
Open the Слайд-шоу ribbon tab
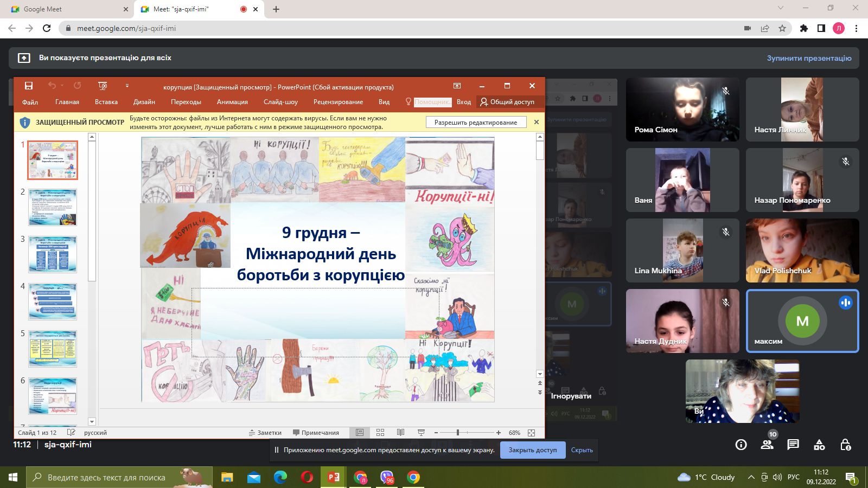point(280,102)
